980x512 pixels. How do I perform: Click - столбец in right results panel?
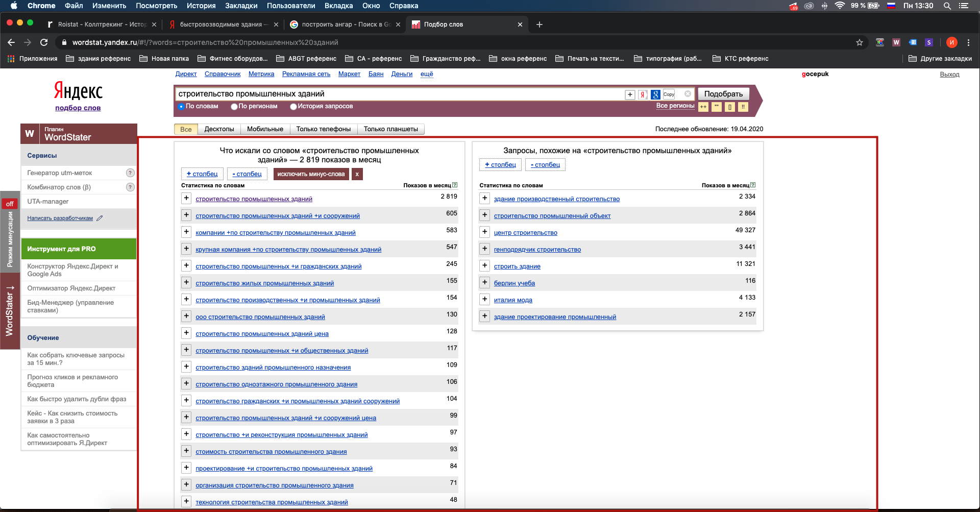[x=546, y=165]
